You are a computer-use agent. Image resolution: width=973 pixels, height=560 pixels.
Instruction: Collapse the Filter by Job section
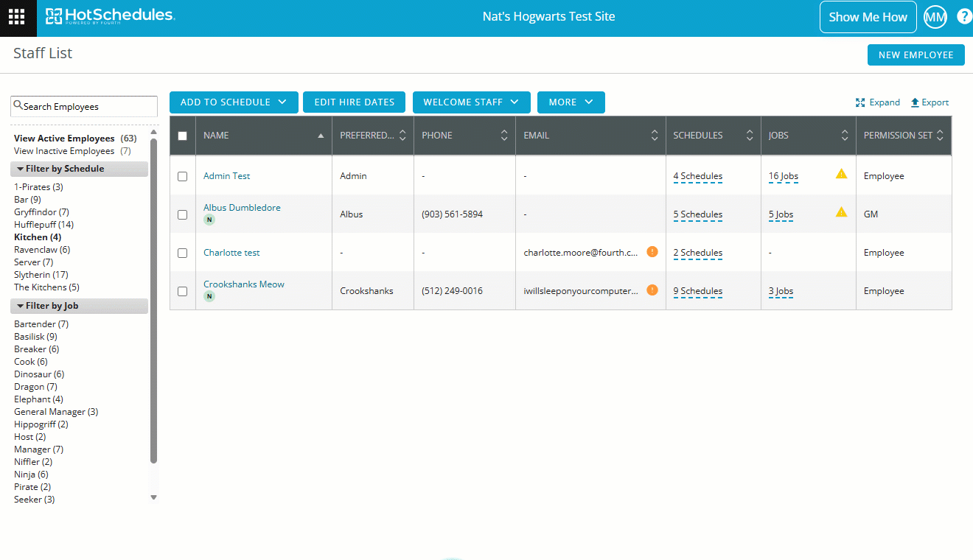[x=21, y=306]
